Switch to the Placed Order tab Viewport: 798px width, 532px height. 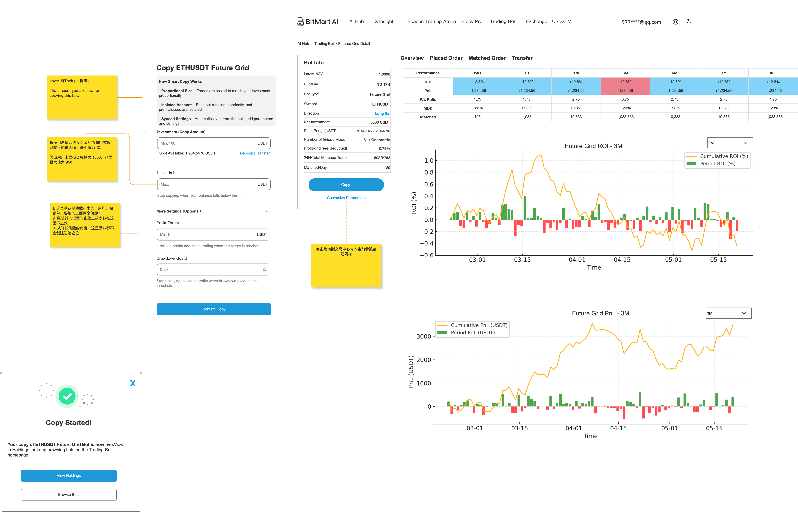pos(446,58)
